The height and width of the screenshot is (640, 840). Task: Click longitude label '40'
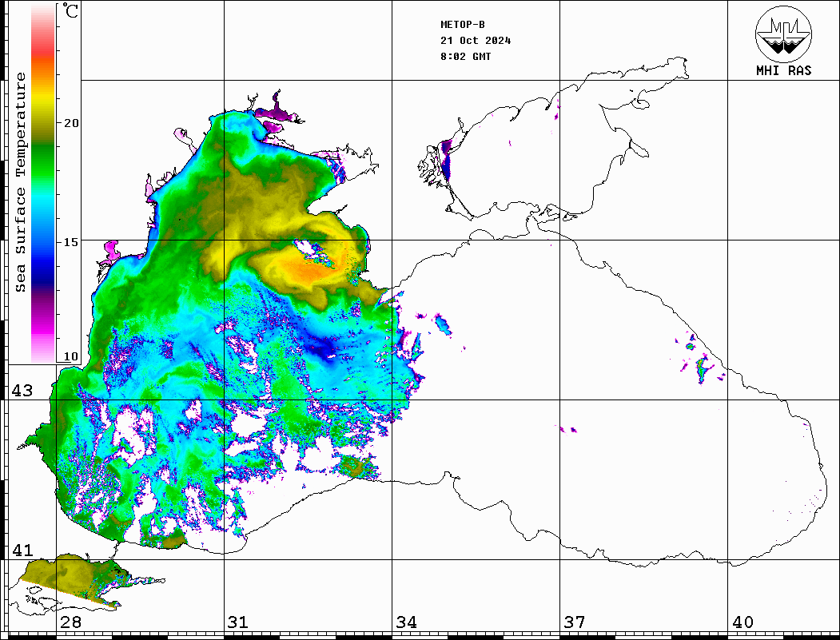point(742,622)
